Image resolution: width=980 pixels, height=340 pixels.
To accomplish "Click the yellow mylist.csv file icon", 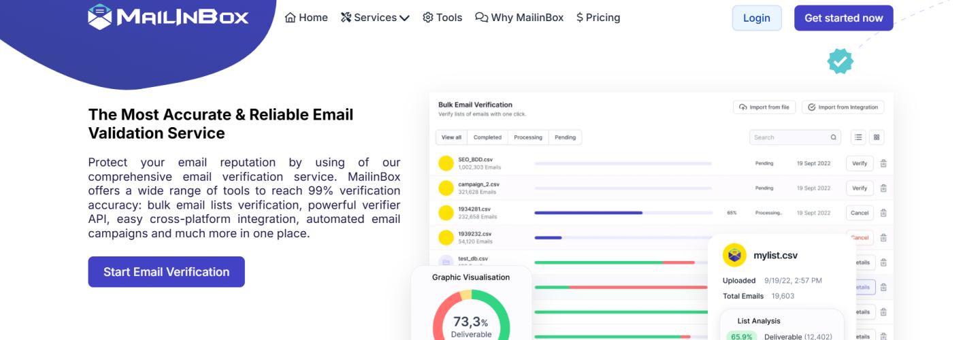I will pyautogui.click(x=734, y=255).
